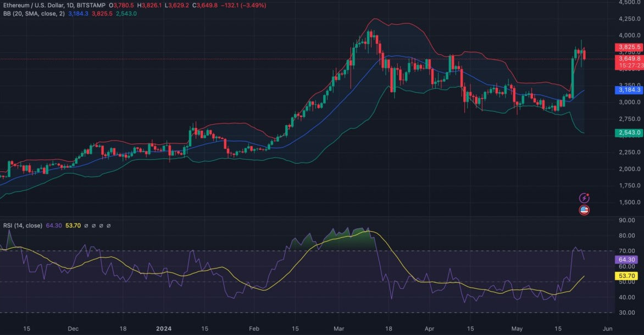This screenshot has width=644, height=335.
Task: Click blue 3,184.3 value in BB legend
Action: click(78, 14)
